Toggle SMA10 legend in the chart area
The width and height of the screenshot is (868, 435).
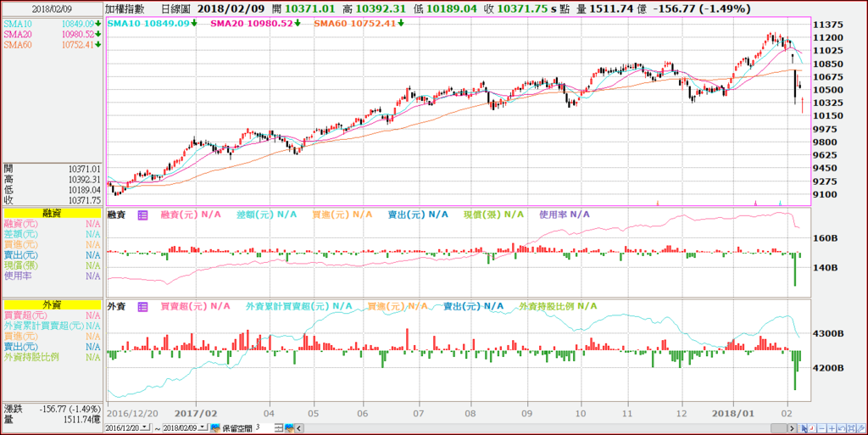click(151, 23)
